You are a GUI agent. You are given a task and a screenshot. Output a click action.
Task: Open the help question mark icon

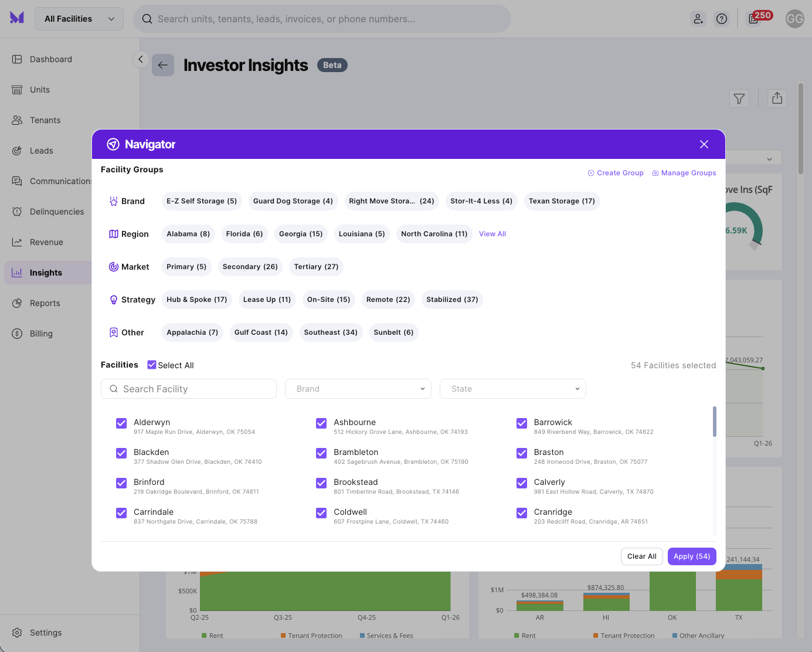722,19
